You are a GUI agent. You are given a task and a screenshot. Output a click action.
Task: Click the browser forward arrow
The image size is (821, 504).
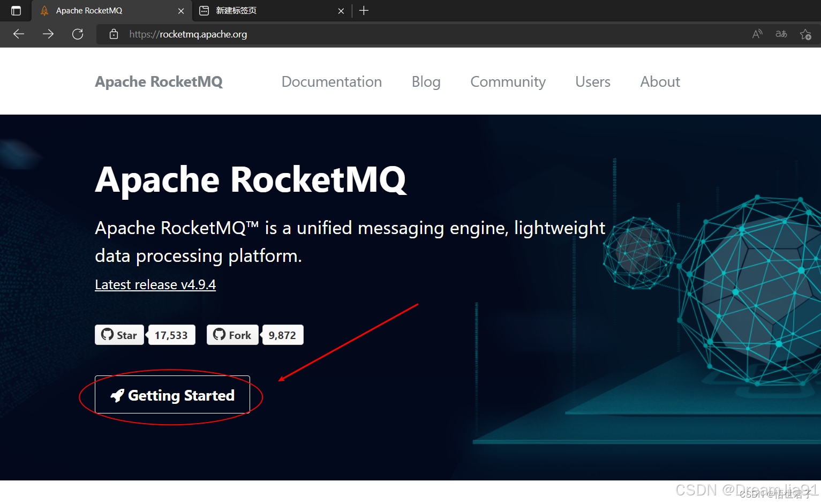point(48,34)
